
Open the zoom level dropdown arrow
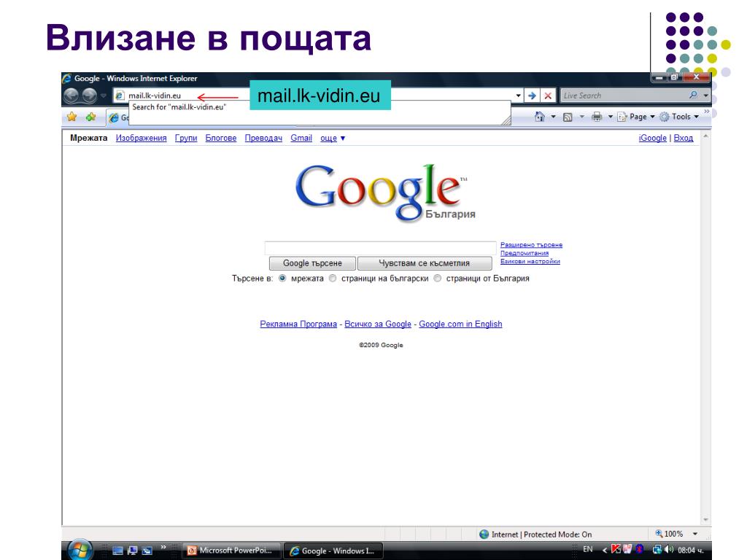[695, 534]
